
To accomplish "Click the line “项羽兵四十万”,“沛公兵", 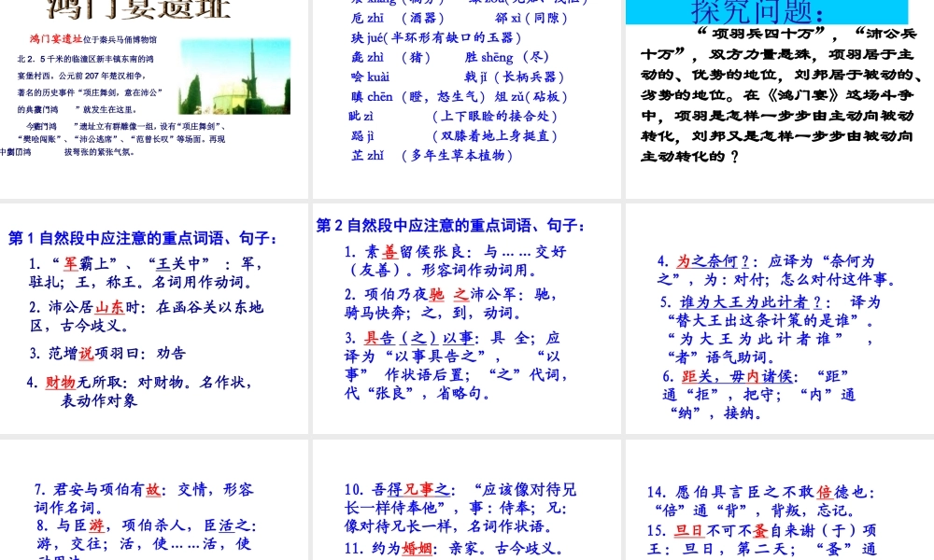I will click(807, 34).
